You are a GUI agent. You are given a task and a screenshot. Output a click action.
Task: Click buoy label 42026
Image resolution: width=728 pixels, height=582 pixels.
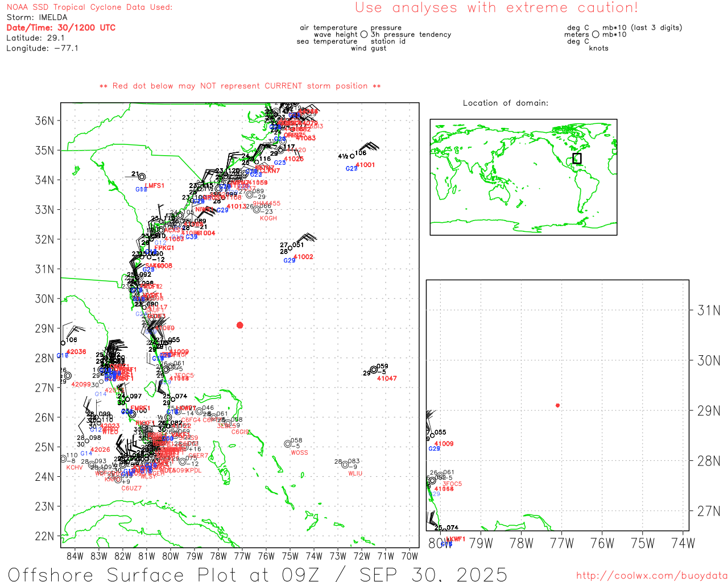(x=100, y=450)
